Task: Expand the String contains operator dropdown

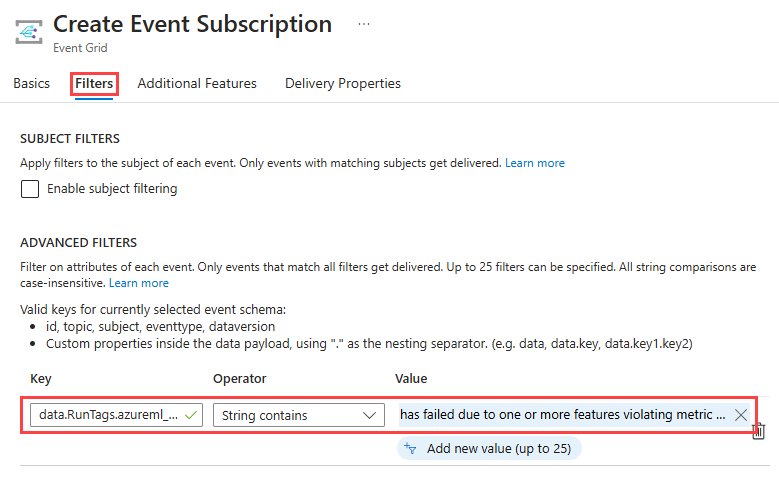Action: 298,415
